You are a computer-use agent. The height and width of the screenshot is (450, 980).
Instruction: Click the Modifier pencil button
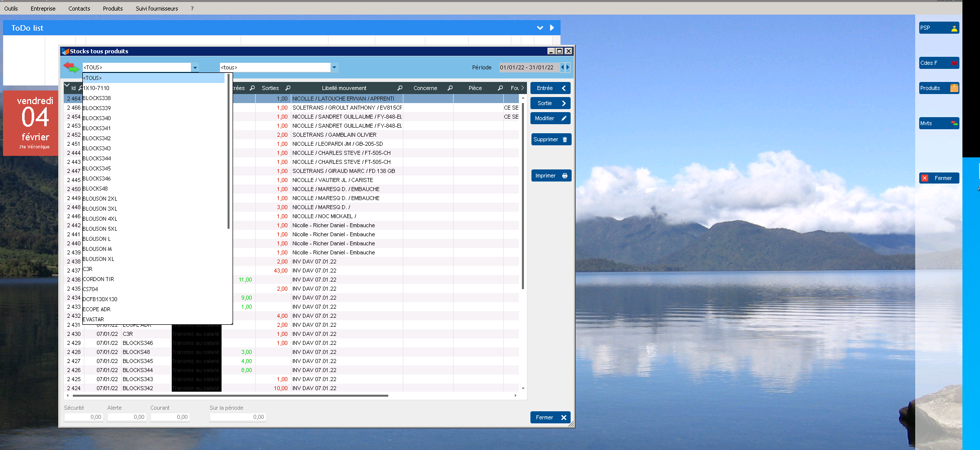point(550,118)
